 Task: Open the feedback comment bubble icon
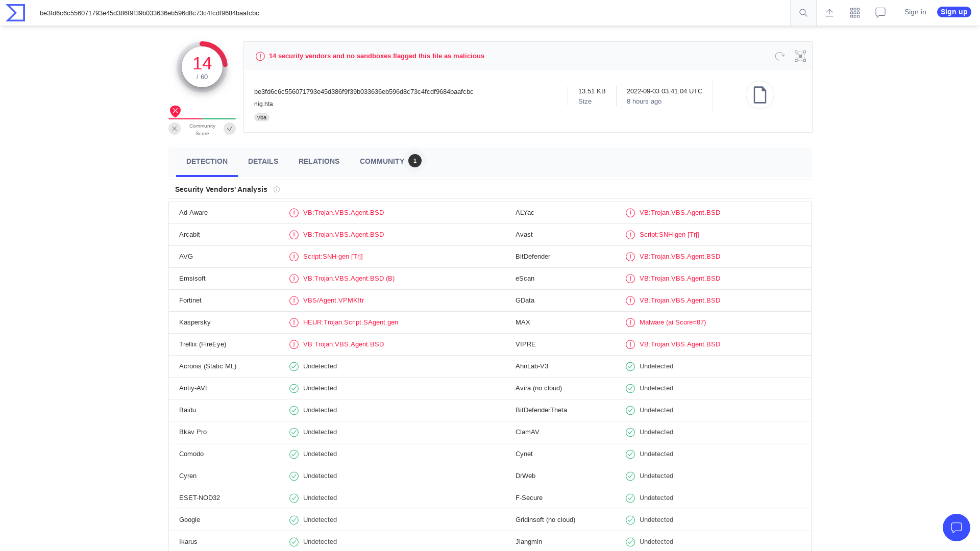coord(880,12)
